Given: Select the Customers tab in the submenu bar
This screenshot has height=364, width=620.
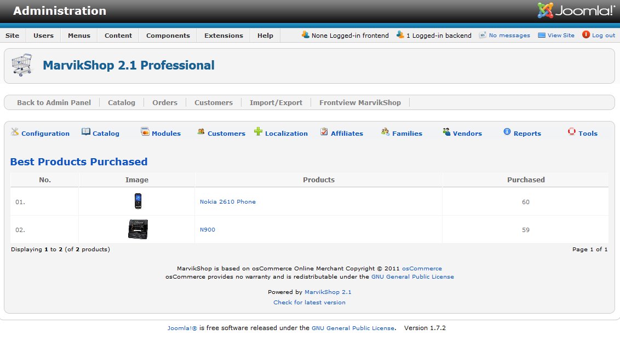Looking at the screenshot, I should click(x=214, y=103).
